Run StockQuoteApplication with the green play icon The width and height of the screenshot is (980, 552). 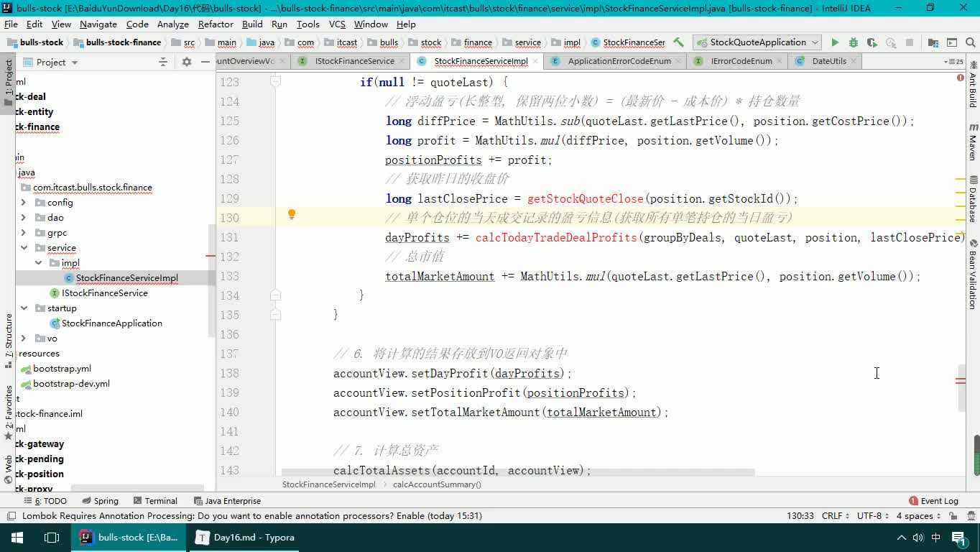point(834,42)
